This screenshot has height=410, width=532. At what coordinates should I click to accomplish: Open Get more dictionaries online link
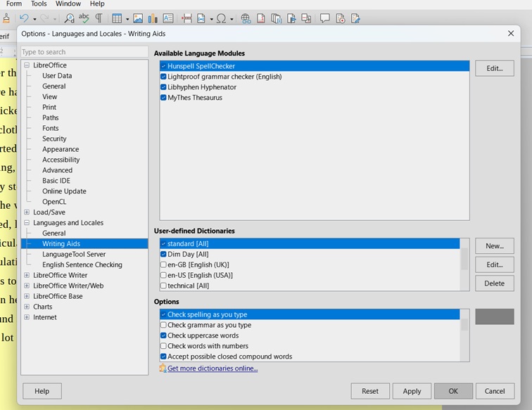[212, 369]
